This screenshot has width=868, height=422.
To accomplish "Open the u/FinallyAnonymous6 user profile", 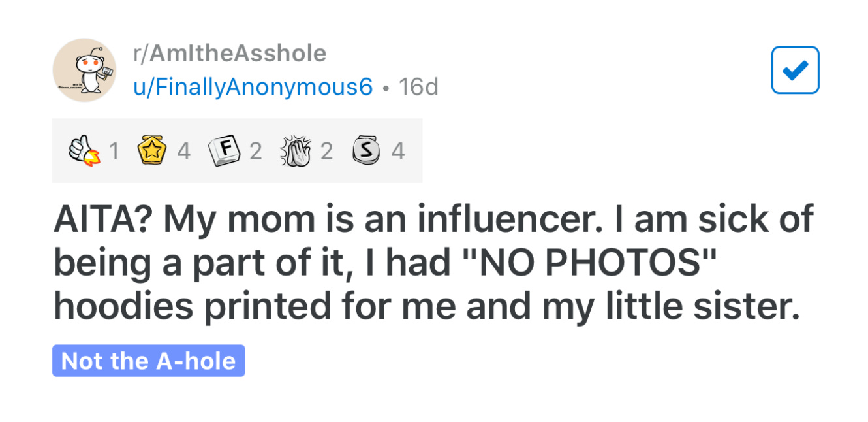I will click(252, 87).
